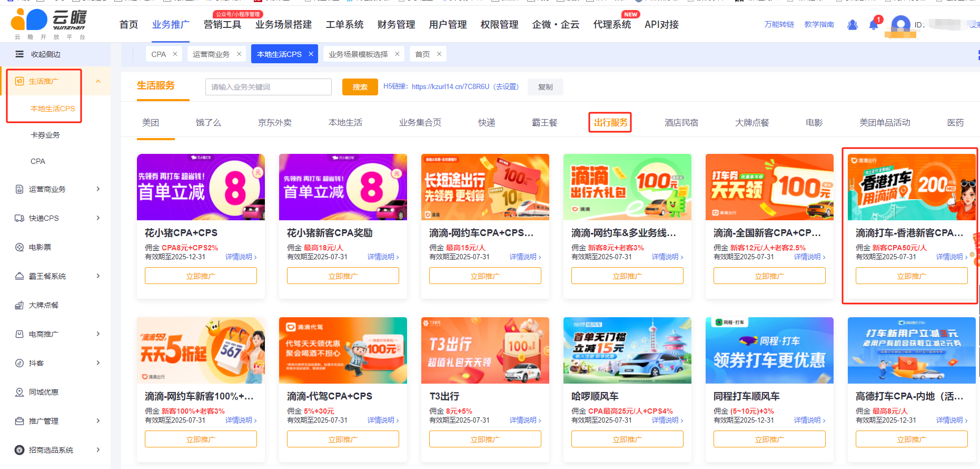Click the 同城优惠 location icon

point(19,392)
